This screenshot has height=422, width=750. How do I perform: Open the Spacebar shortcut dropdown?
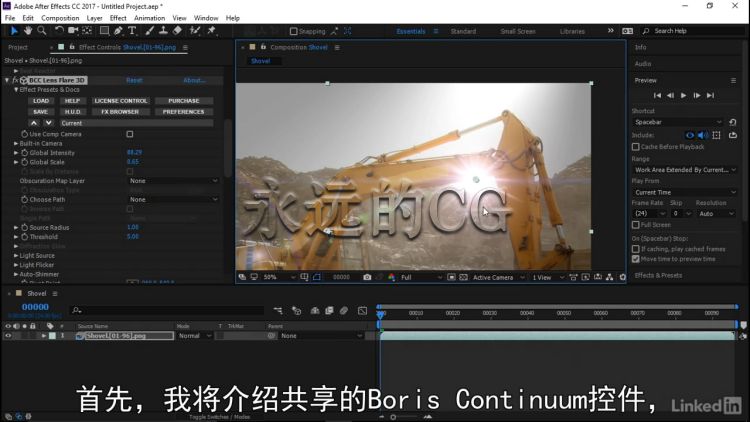point(678,122)
